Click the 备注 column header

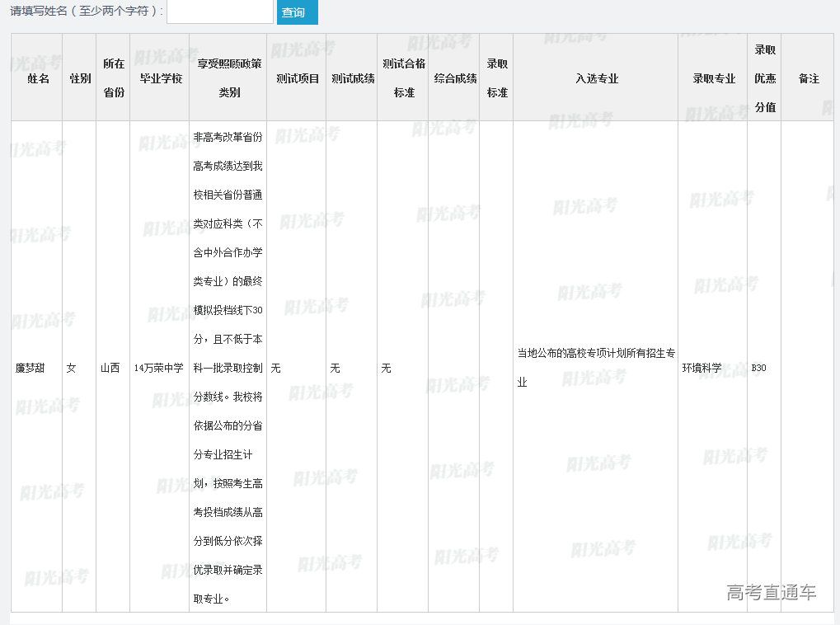809,78
